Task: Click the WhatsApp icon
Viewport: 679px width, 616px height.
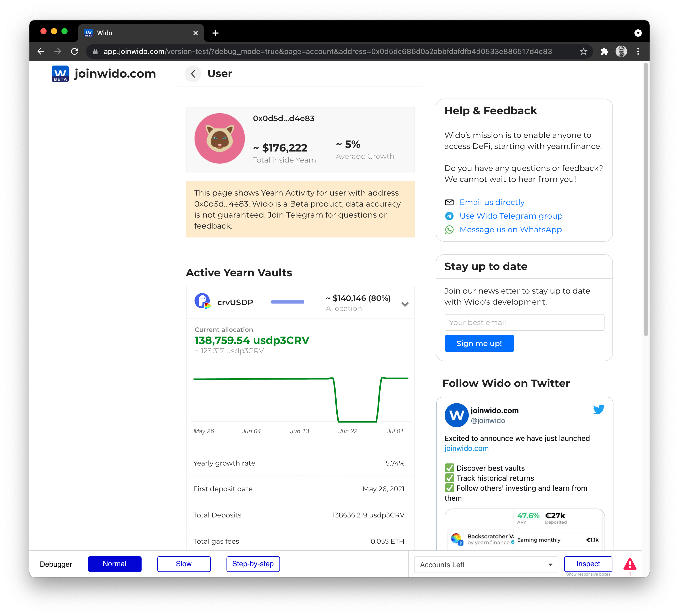Action: 449,230
